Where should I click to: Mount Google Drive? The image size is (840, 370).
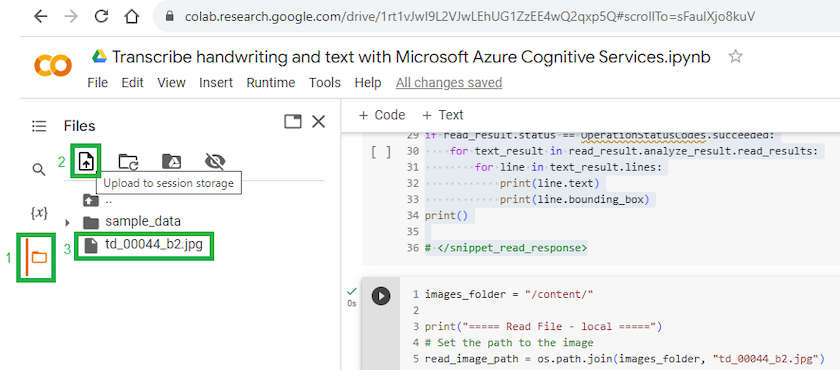(171, 161)
